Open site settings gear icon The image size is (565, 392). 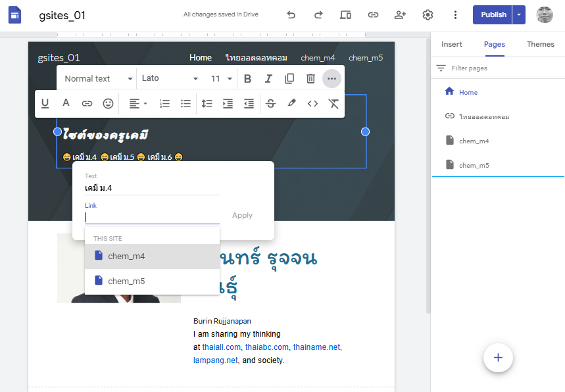coord(428,14)
